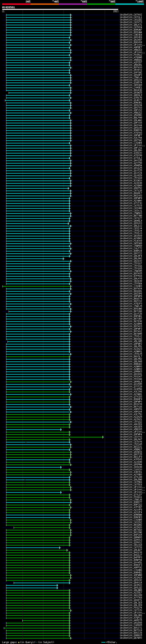146x644 pixels.
Task: Click the '=50char.' scale legend text
Action: [x=111, y=642]
